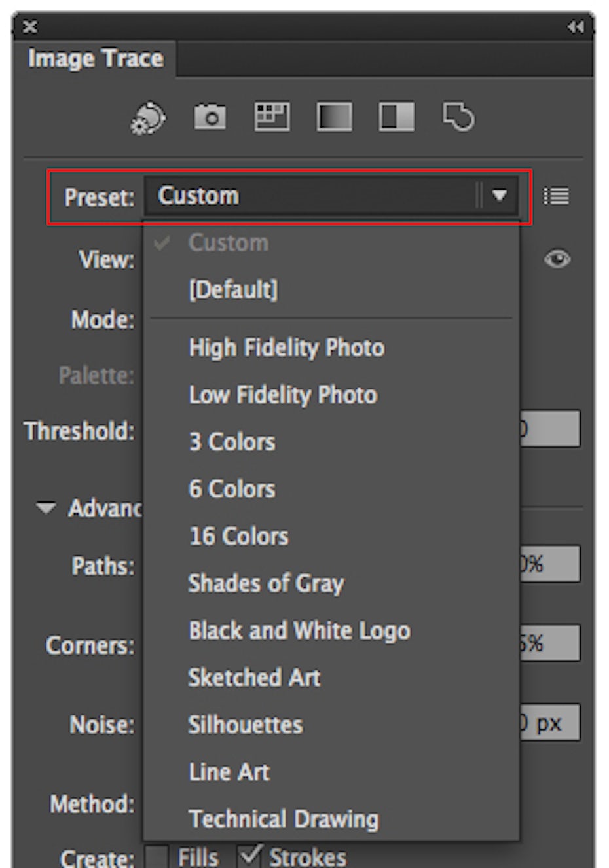Switch to the Image Trace tab
The height and width of the screenshot is (868, 609).
[x=95, y=59]
